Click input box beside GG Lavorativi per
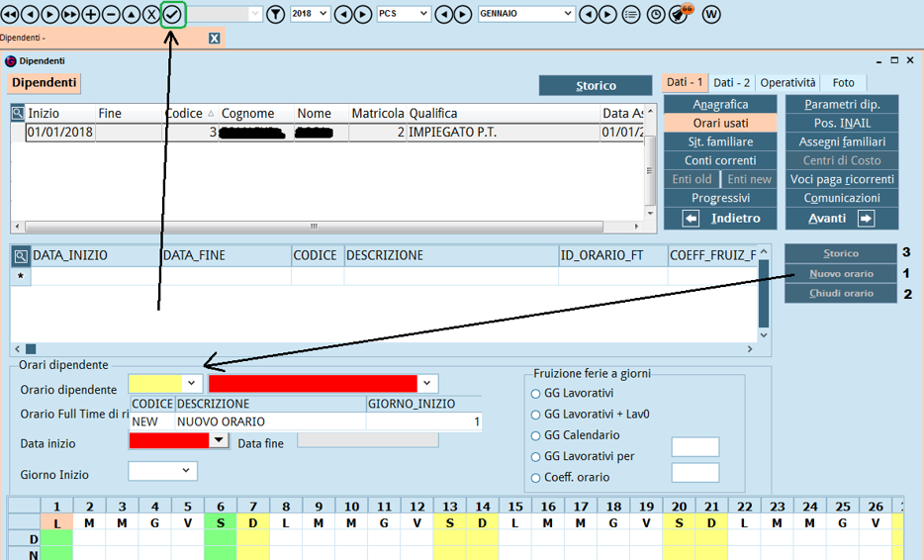The width and height of the screenshot is (924, 560). coord(695,447)
